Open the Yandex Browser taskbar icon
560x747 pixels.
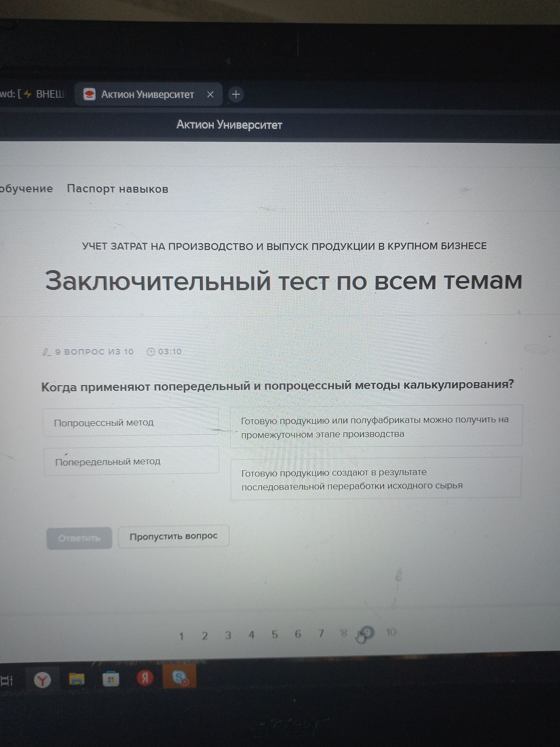point(42,680)
